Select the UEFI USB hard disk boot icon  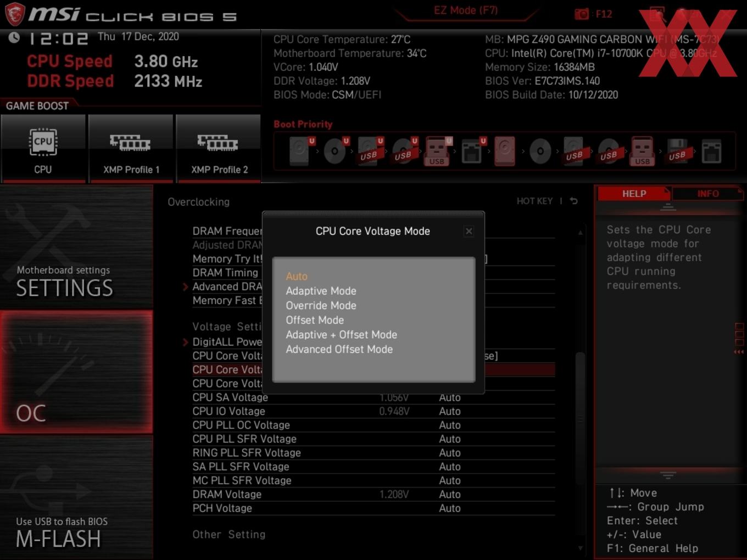(x=370, y=151)
